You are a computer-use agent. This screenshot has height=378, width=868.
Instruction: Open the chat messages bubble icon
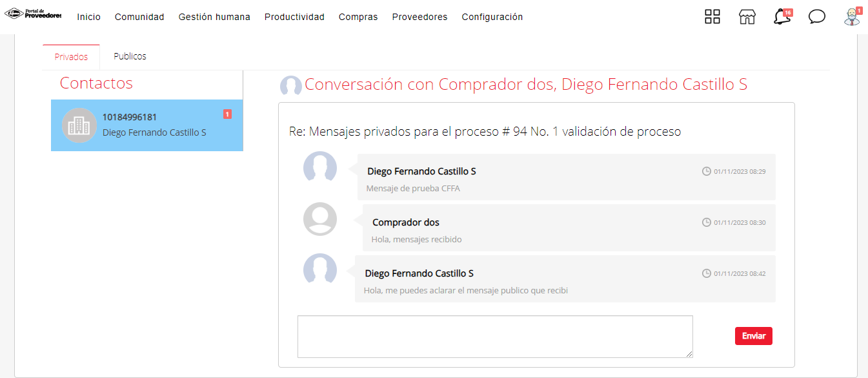817,17
